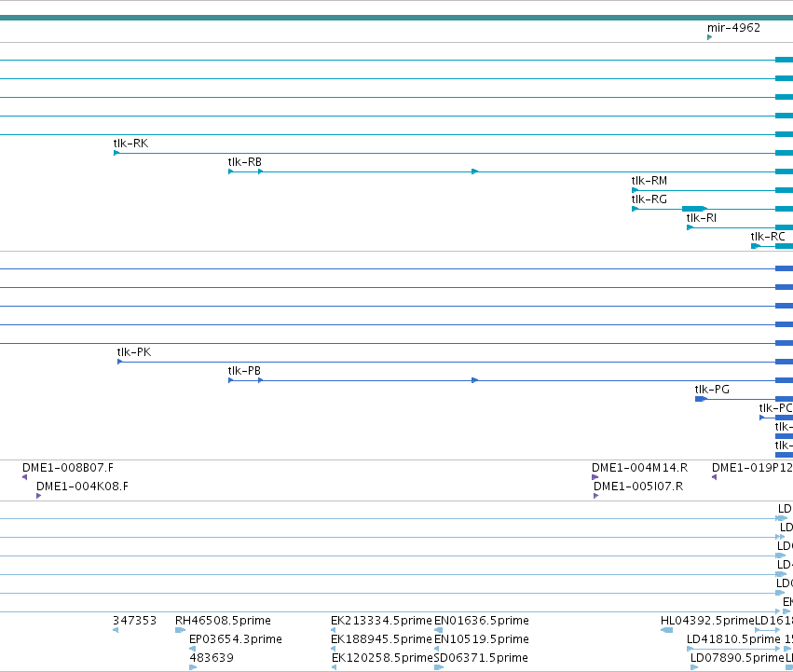Image resolution: width=793 pixels, height=672 pixels.
Task: Click the SD06371.5prime label
Action: [x=481, y=658]
